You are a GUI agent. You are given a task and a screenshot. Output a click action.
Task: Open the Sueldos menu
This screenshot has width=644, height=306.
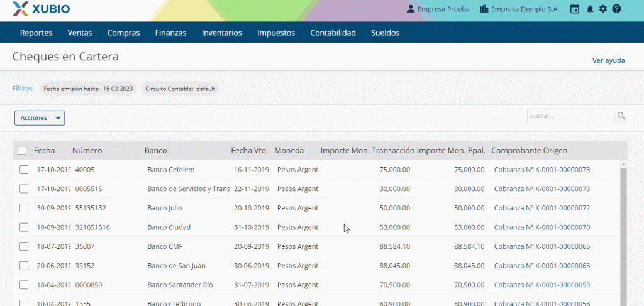click(x=386, y=33)
